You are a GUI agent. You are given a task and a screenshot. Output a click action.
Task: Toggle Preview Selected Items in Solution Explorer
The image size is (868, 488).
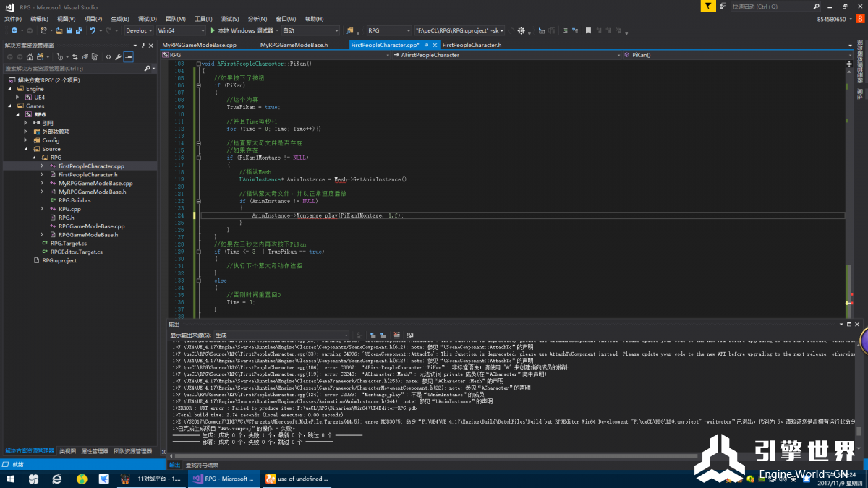[x=128, y=56]
